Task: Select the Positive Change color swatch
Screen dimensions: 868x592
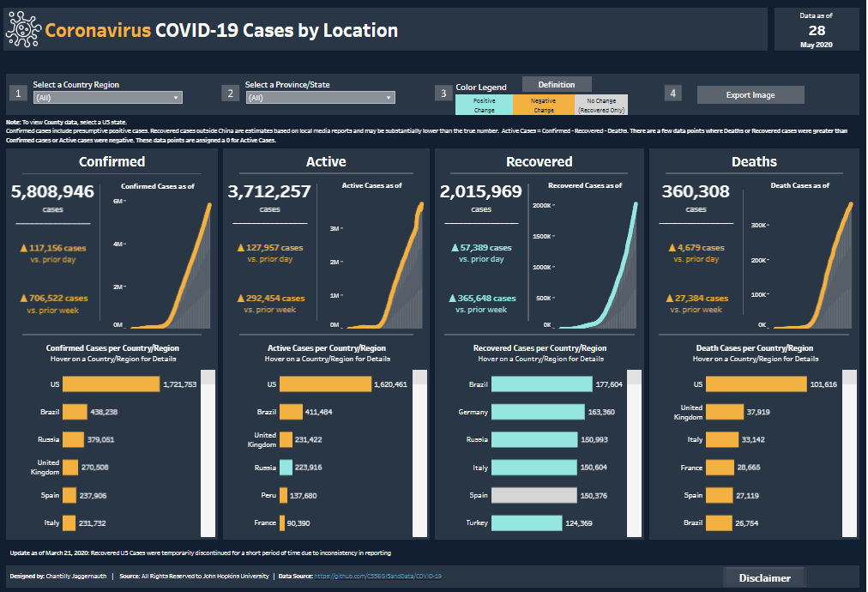Action: [x=484, y=105]
